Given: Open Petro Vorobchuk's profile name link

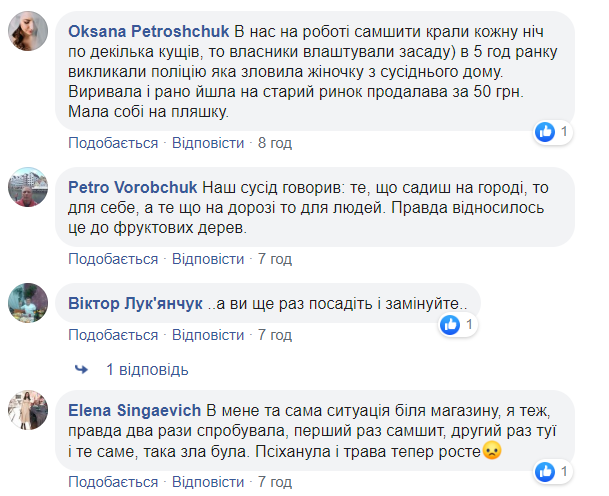Looking at the screenshot, I should tap(134, 186).
